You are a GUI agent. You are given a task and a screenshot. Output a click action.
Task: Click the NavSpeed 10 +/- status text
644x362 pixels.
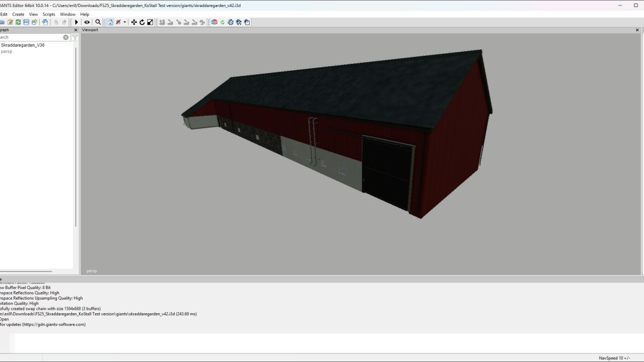point(614,358)
